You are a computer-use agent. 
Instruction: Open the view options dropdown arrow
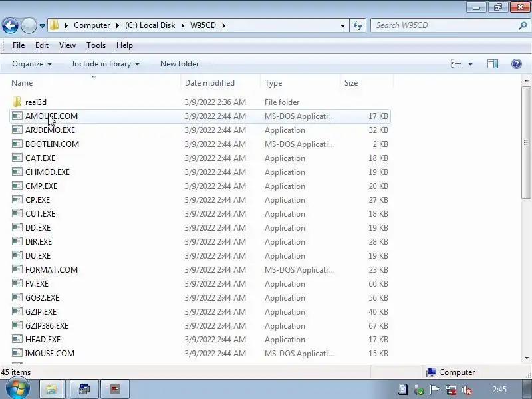tap(470, 64)
